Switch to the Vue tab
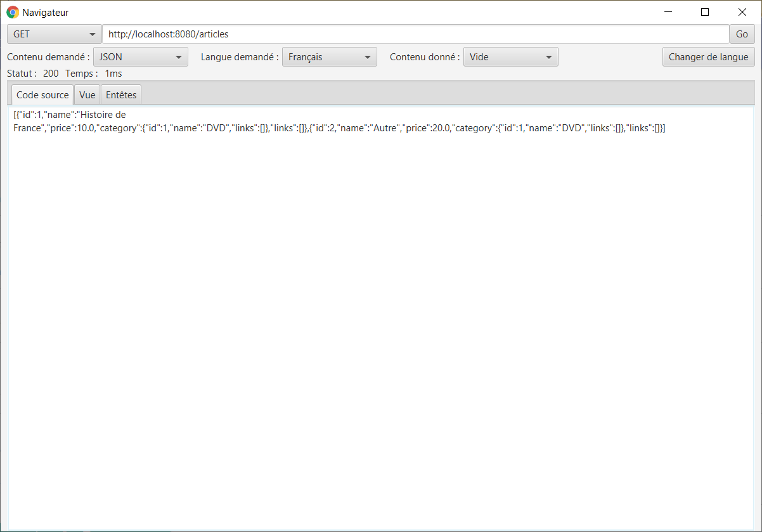The height and width of the screenshot is (532, 762). coord(87,95)
